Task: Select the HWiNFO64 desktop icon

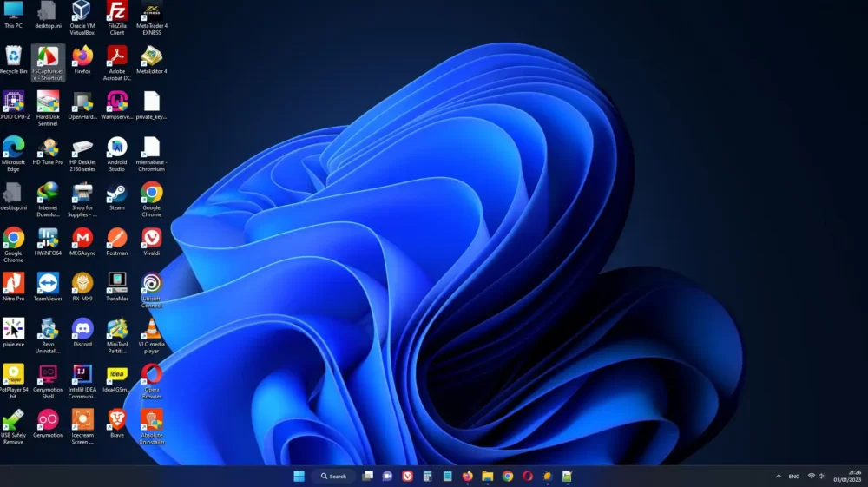Action: coord(48,242)
